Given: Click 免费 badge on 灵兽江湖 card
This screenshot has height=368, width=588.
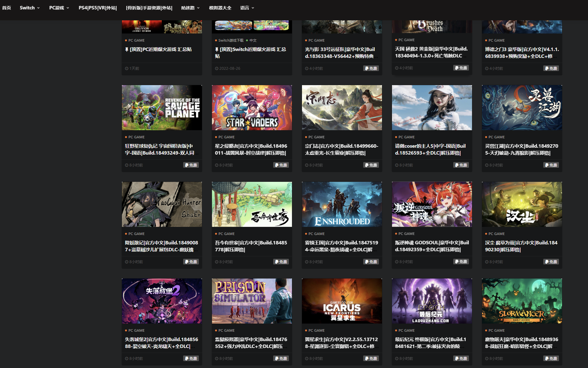Looking at the screenshot, I should tap(551, 165).
